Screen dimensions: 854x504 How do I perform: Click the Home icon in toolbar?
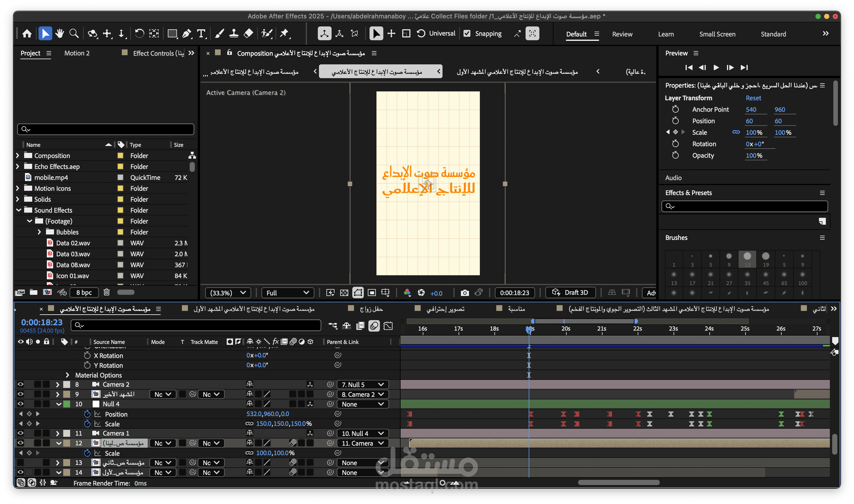pyautogui.click(x=27, y=34)
